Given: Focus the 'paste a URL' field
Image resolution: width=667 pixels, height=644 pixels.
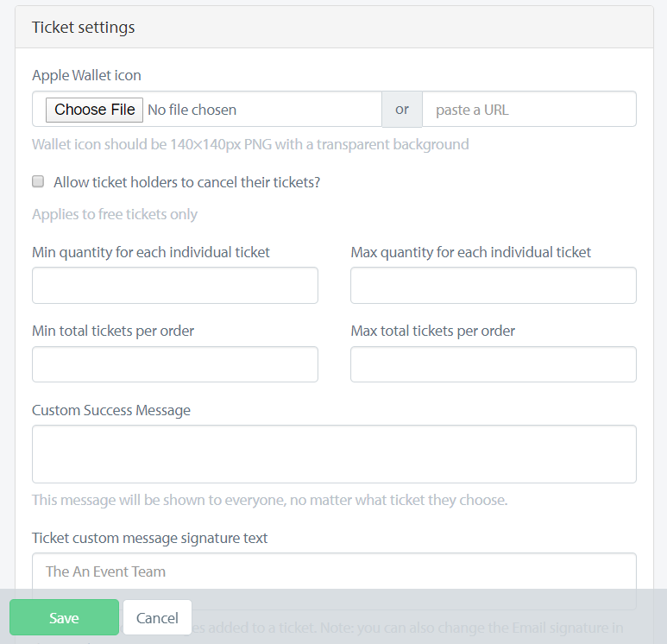Looking at the screenshot, I should [529, 110].
